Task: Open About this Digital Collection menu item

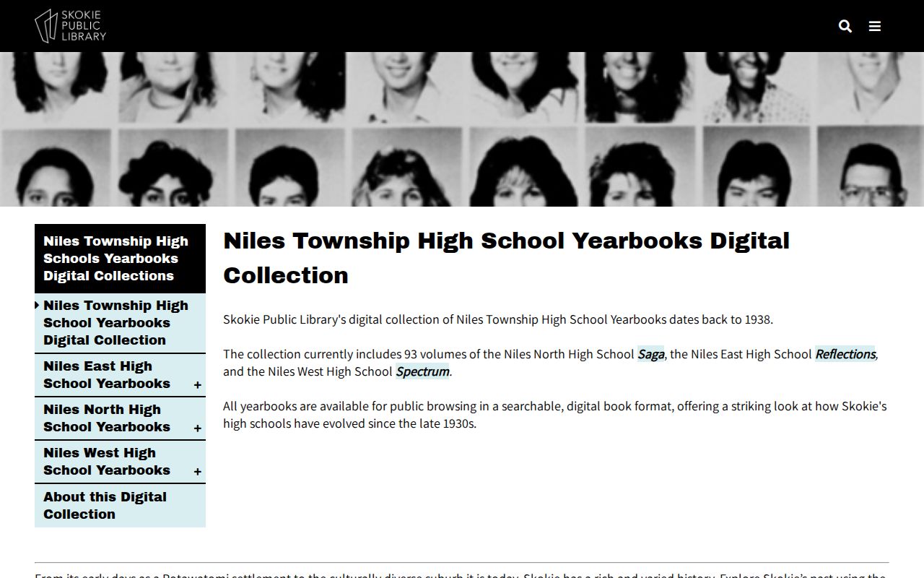Action: pos(120,506)
